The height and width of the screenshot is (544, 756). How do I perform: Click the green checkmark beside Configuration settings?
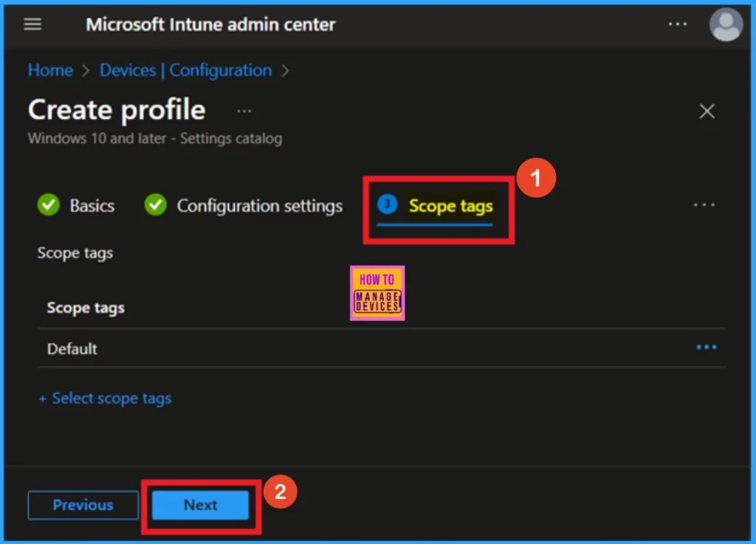[x=155, y=205]
